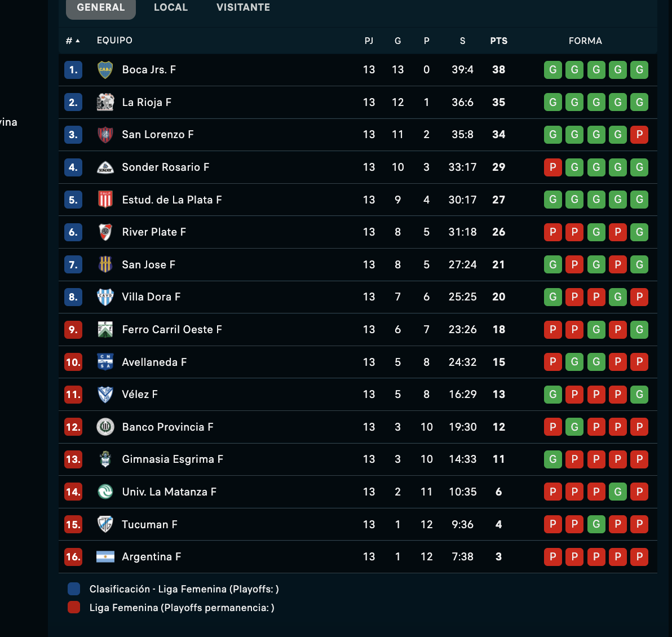The image size is (672, 637).
Task: Sort standings by PTS column header
Action: click(499, 41)
